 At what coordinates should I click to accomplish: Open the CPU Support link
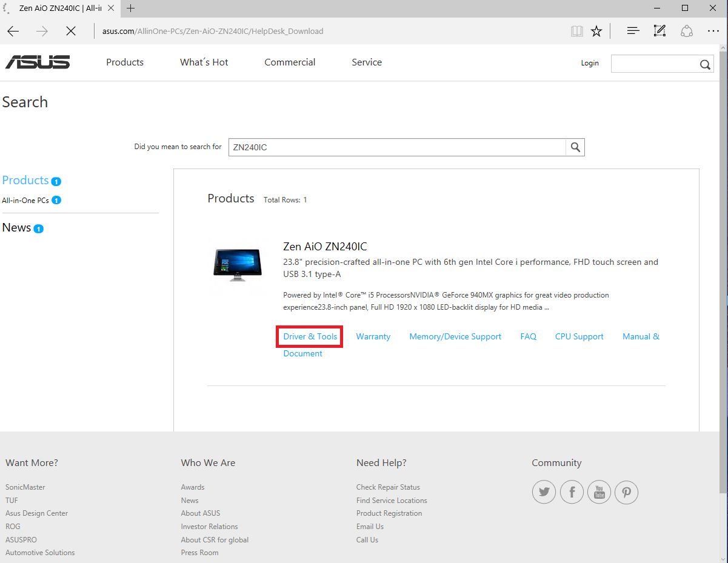(x=579, y=336)
